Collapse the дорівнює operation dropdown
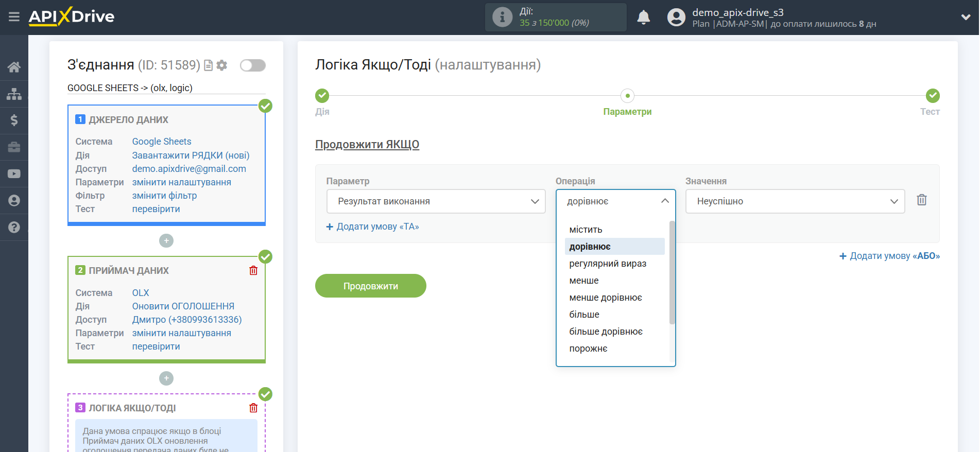980x452 pixels. tap(615, 201)
